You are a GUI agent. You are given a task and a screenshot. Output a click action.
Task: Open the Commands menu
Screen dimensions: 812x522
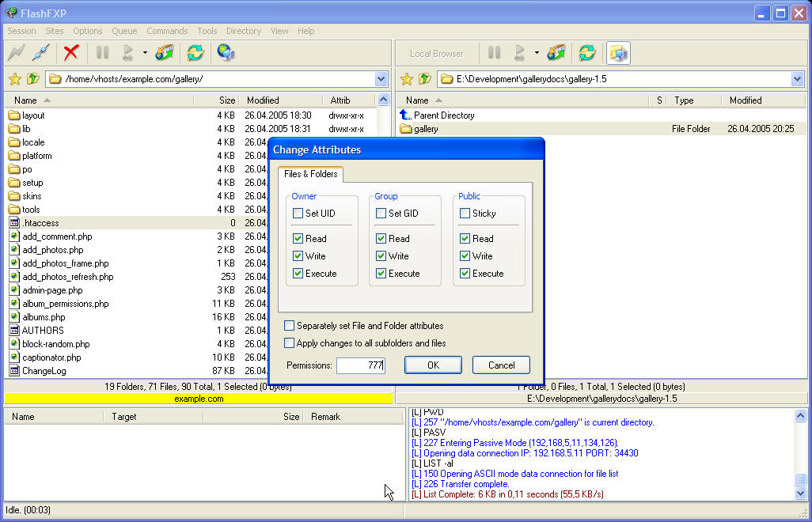click(x=167, y=31)
